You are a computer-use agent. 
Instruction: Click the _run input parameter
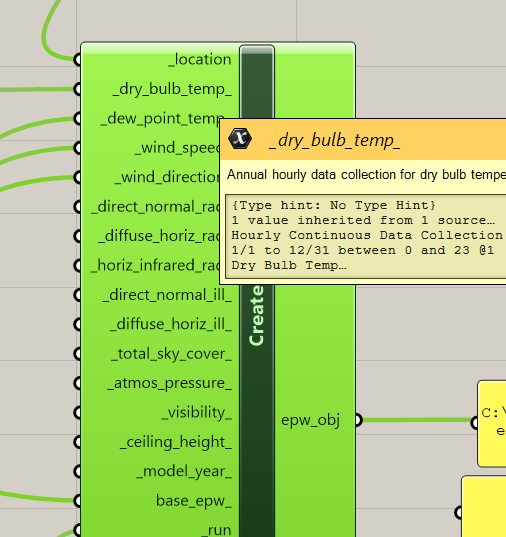click(x=216, y=530)
